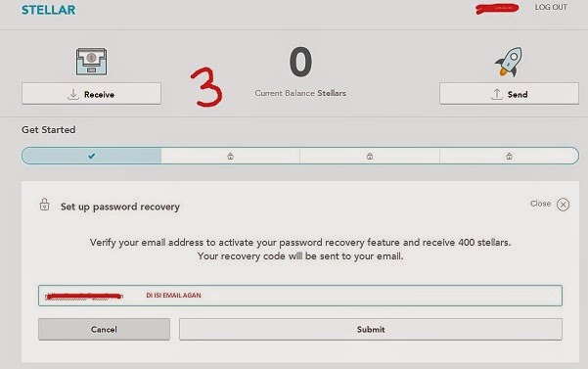
Task: Log out of the account
Action: pos(551,7)
